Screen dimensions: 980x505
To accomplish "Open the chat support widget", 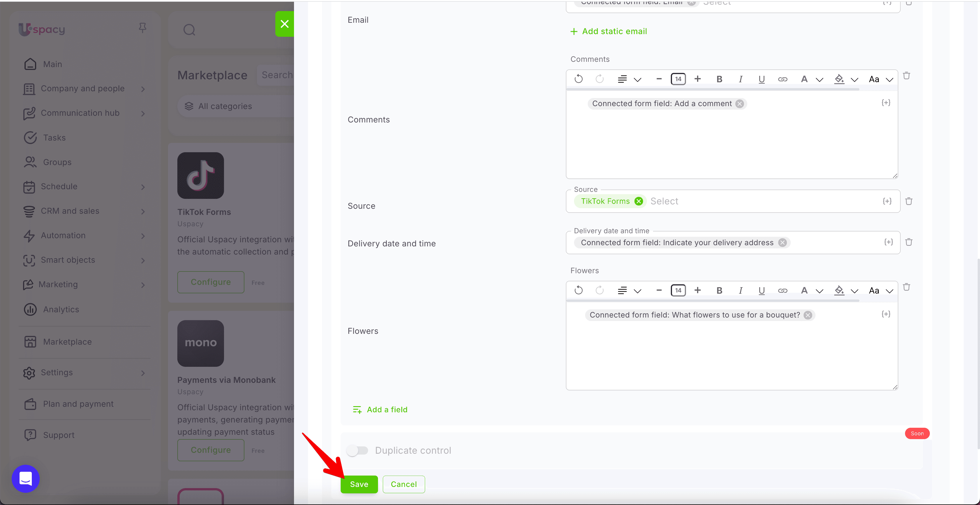I will pos(25,478).
